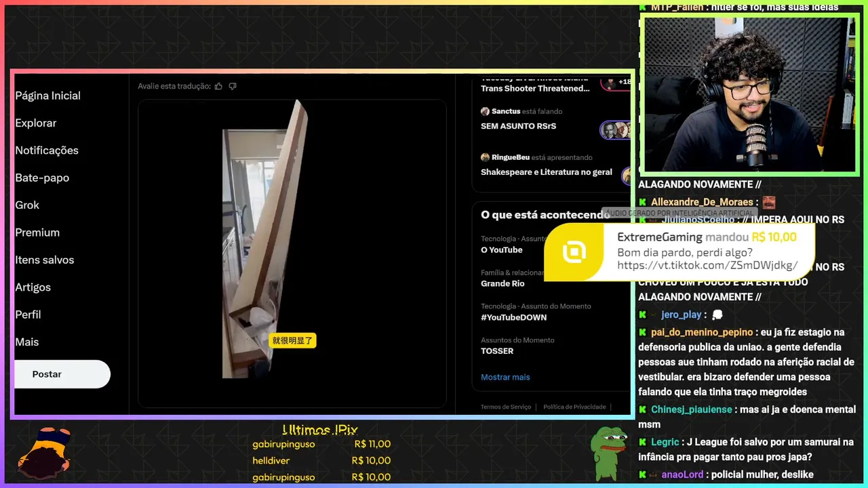Click the Kick badge beside jero_play
This screenshot has height=488, width=868.
pyautogui.click(x=642, y=314)
